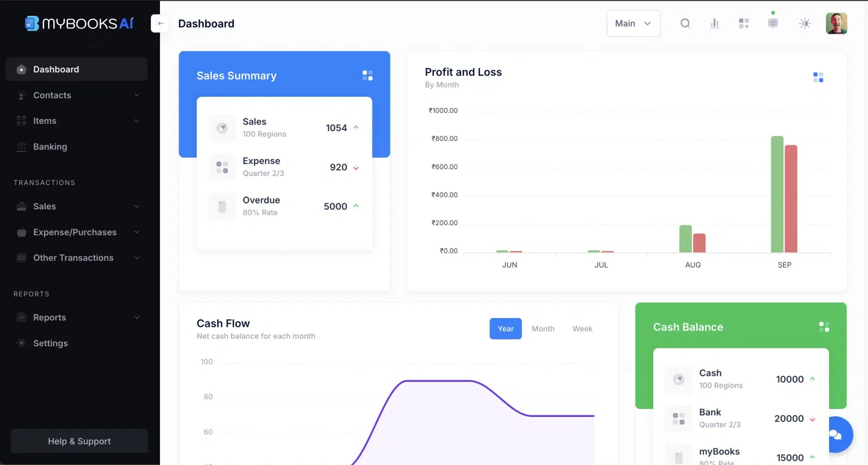Open Profit and Loss options icon
The height and width of the screenshot is (465, 868).
point(818,77)
